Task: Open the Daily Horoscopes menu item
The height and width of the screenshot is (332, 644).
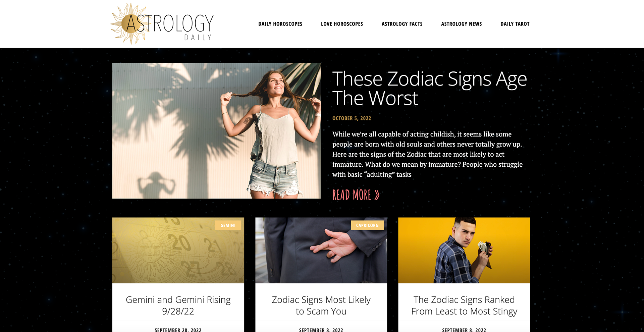Action: coord(280,24)
